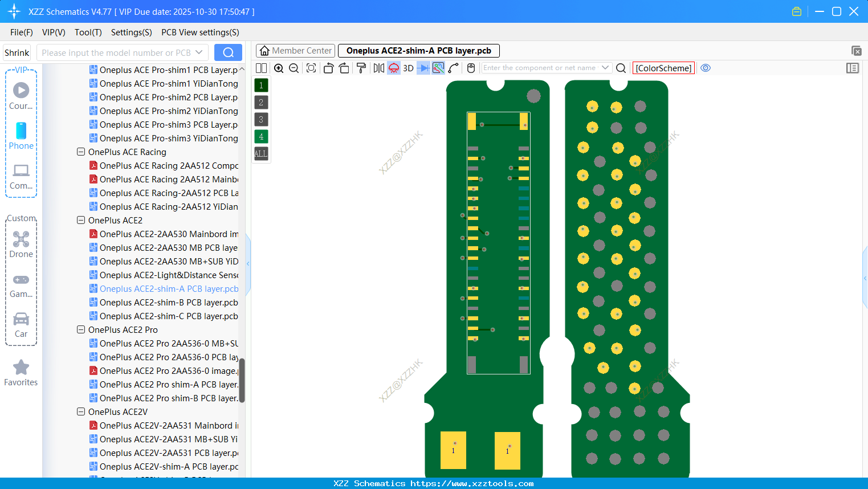Viewport: 868px width, 489px height.
Task: Open the mouse settings icon
Action: point(471,68)
